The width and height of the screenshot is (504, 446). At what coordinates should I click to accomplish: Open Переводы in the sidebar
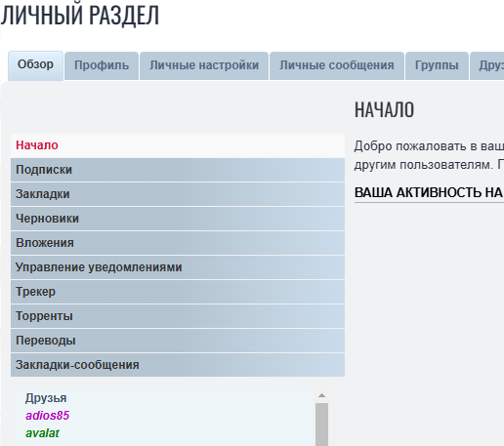pos(178,341)
